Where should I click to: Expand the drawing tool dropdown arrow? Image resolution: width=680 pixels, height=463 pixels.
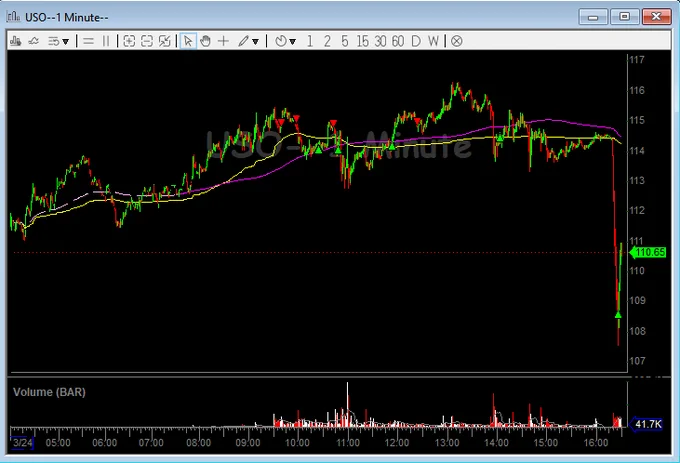click(x=255, y=42)
